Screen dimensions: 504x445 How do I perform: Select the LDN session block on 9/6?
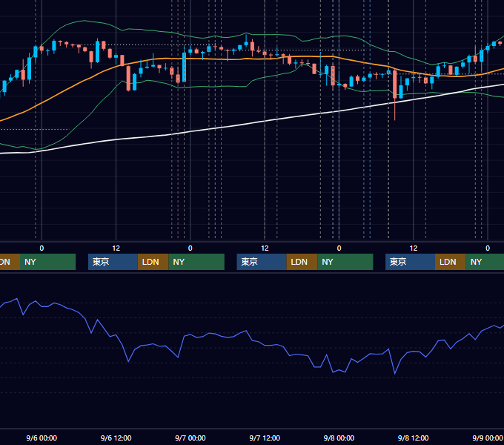click(153, 262)
